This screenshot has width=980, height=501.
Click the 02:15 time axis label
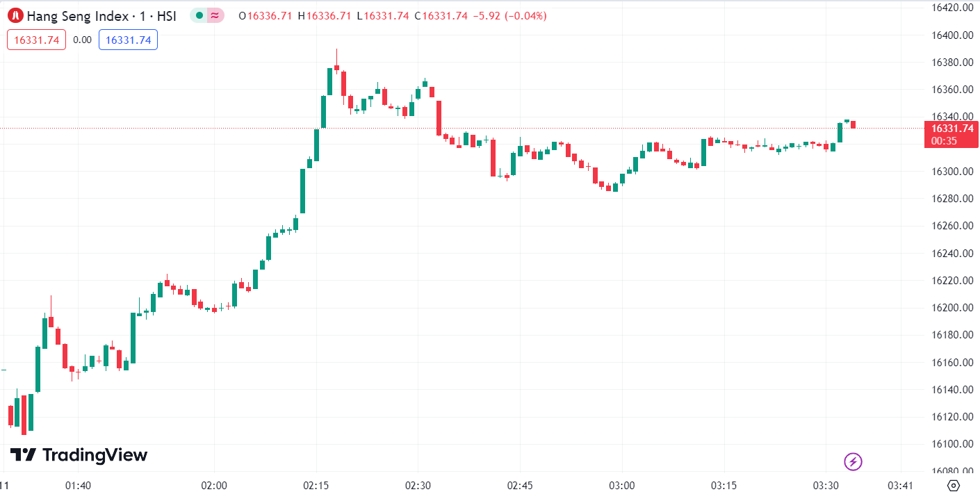tap(316, 485)
